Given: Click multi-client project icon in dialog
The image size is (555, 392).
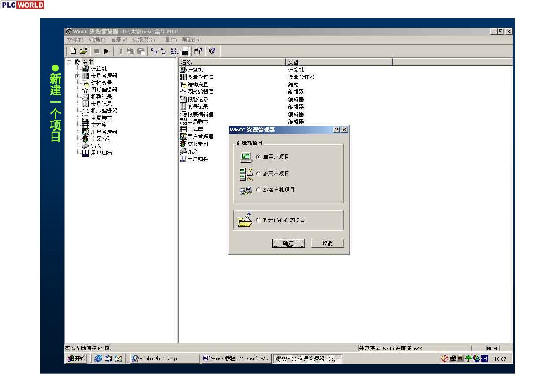Looking at the screenshot, I should pos(246,191).
